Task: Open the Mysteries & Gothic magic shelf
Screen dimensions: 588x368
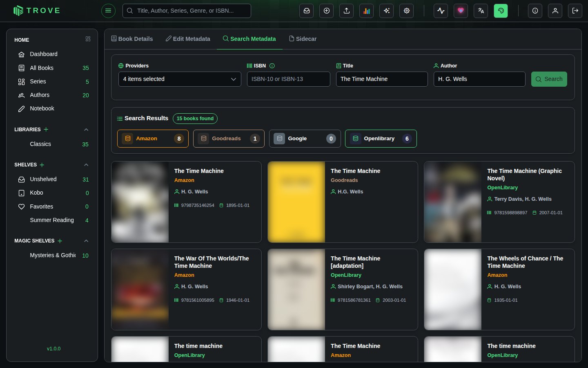Action: pyautogui.click(x=52, y=255)
